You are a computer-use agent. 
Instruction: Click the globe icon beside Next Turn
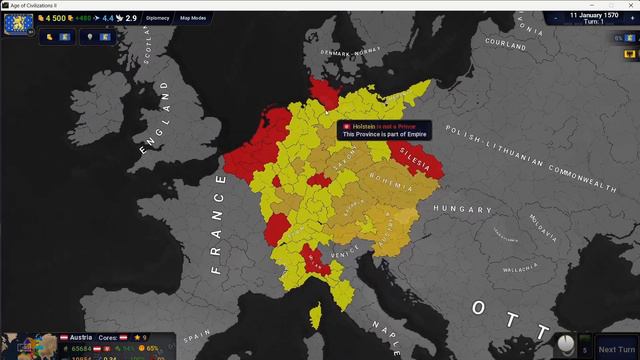566,344
